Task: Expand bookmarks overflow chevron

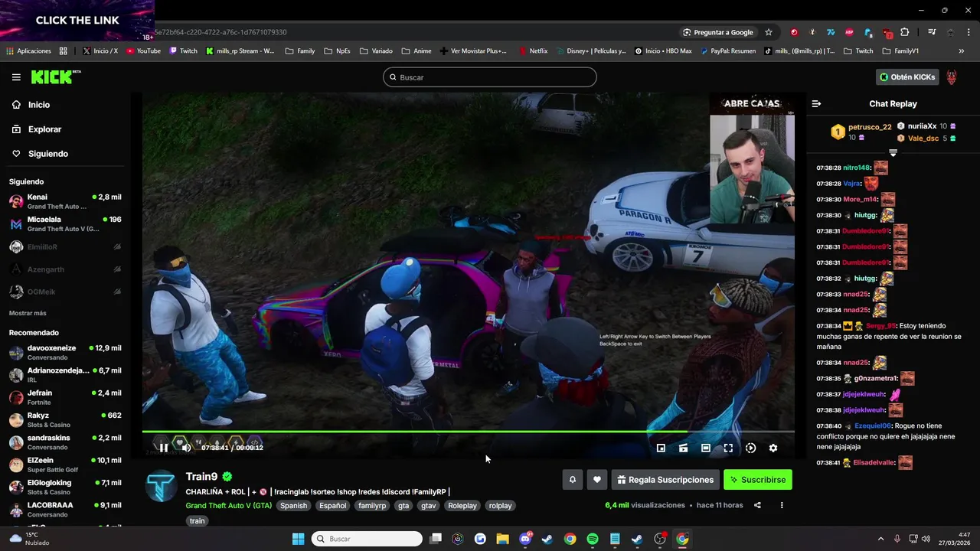Action: coord(962,51)
